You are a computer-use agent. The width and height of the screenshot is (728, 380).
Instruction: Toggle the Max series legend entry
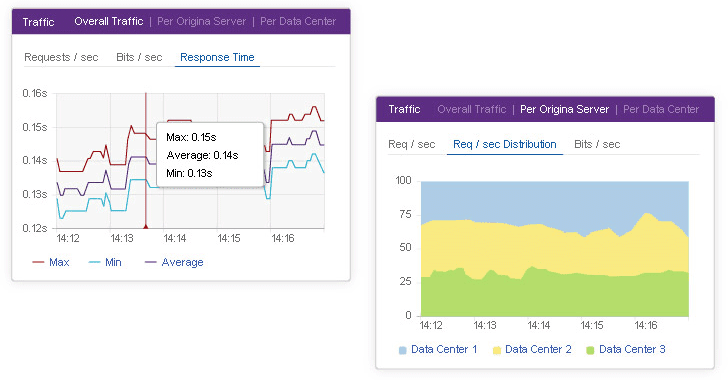(x=59, y=262)
